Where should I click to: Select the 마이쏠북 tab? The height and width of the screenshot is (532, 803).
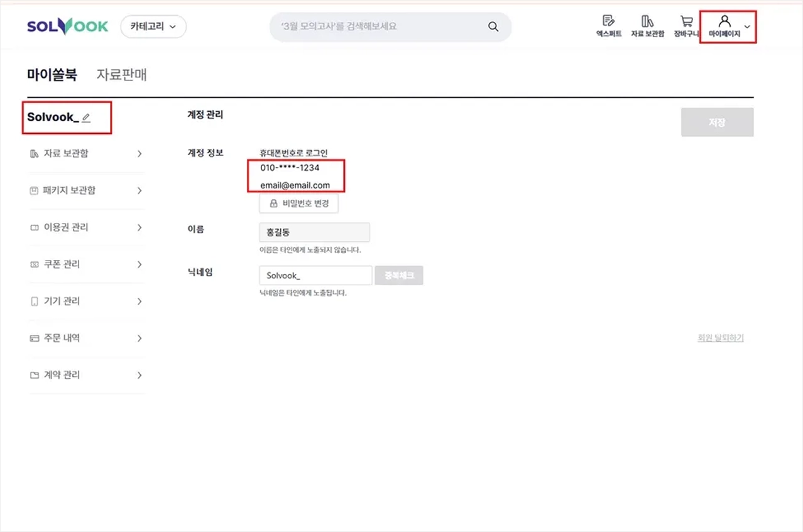[52, 75]
